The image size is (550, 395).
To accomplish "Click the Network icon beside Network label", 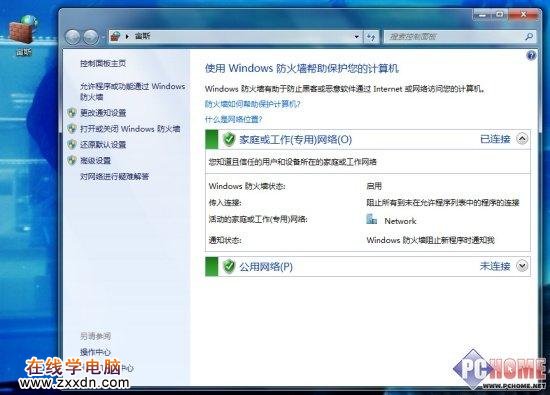I will click(x=371, y=219).
